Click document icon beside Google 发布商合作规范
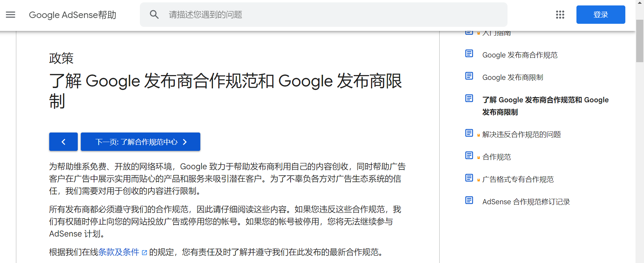Screen dimensions: 644x263 click(x=469, y=53)
